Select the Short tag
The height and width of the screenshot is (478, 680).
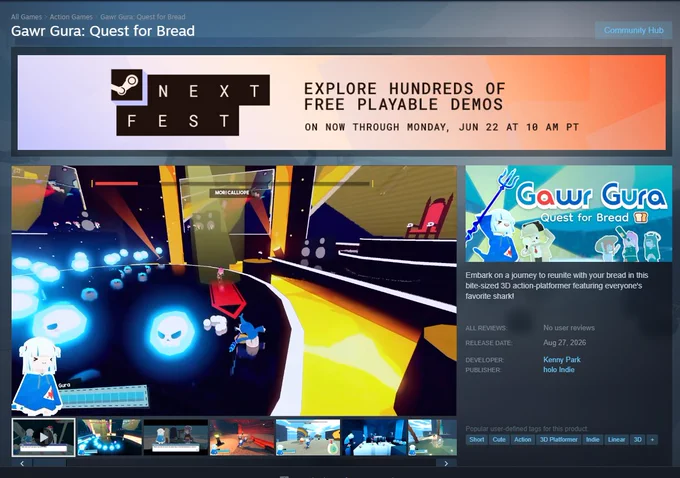coord(477,439)
